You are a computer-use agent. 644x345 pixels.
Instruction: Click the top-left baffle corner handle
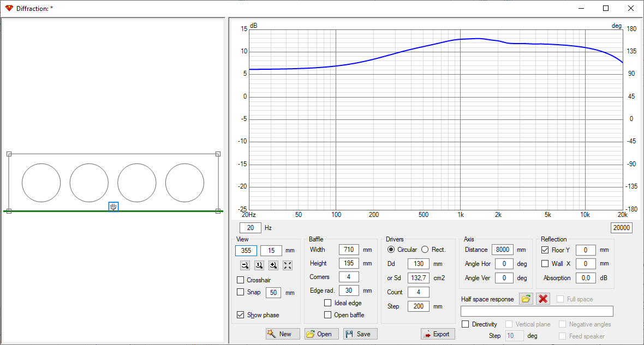point(9,154)
